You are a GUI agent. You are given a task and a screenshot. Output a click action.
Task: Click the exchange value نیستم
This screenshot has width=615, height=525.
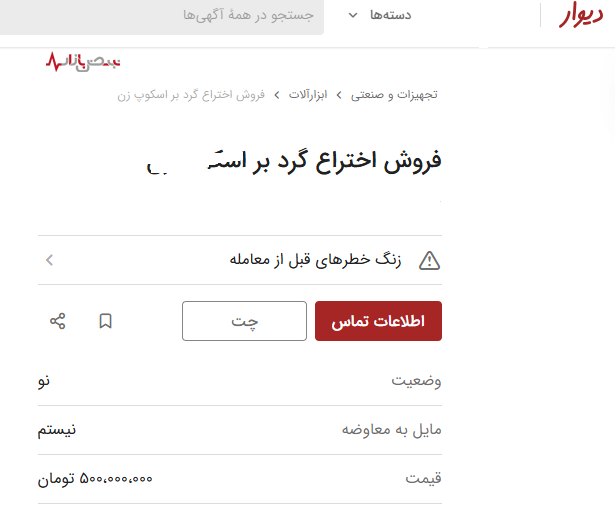pyautogui.click(x=57, y=430)
